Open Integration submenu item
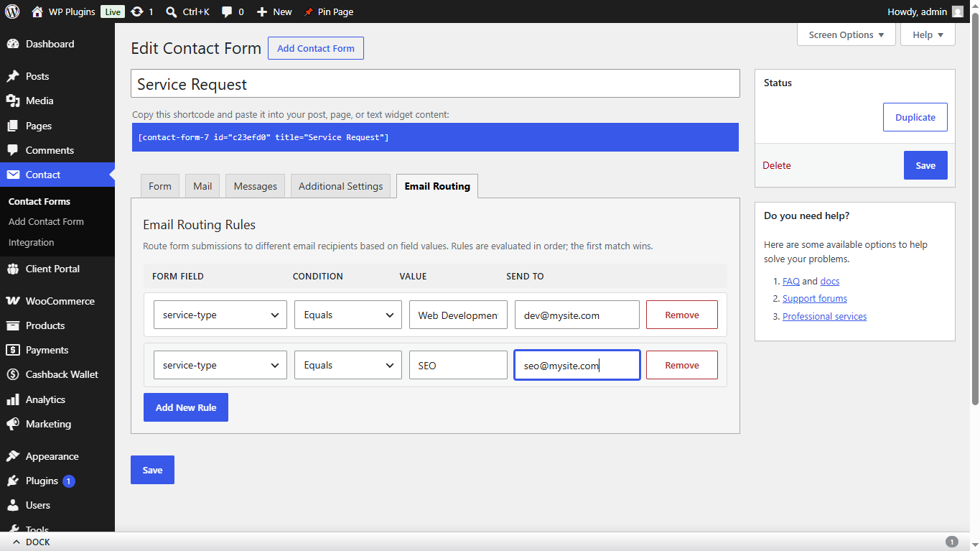The image size is (980, 551). coord(31,243)
